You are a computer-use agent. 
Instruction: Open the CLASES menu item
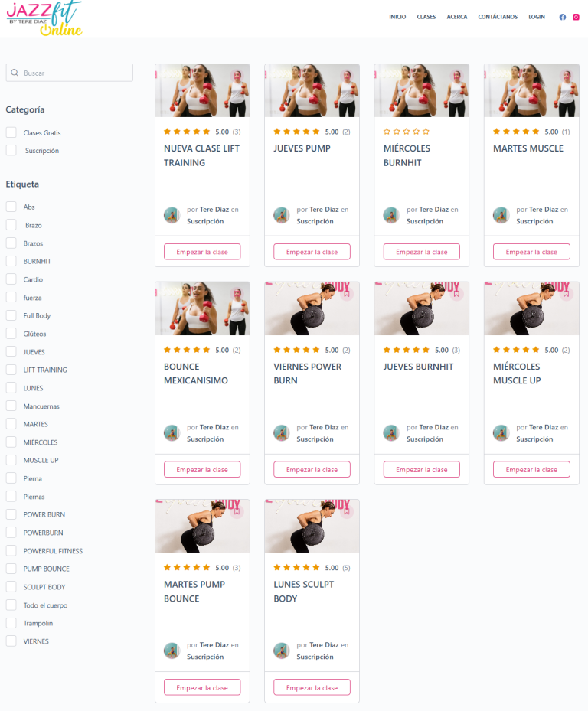pyautogui.click(x=426, y=17)
